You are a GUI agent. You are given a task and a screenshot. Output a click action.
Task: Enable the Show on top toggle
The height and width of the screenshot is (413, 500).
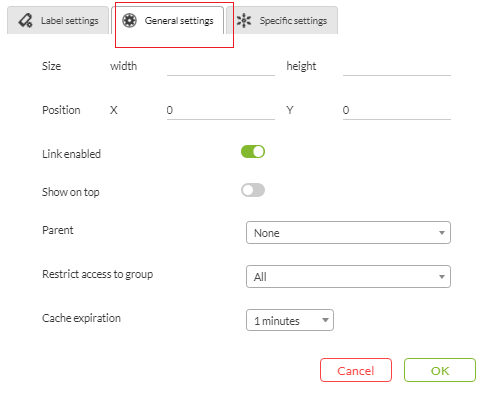(x=253, y=190)
